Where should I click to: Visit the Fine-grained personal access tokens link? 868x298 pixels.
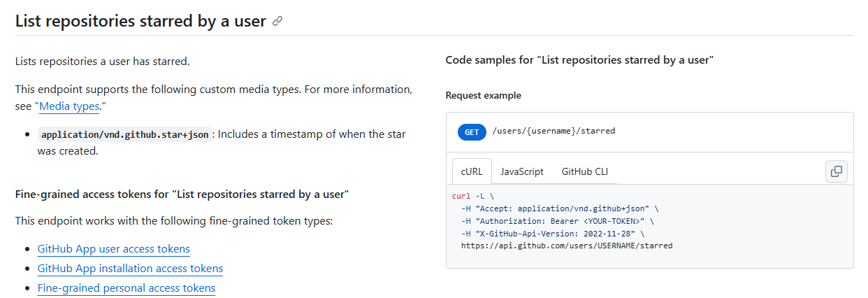126,288
